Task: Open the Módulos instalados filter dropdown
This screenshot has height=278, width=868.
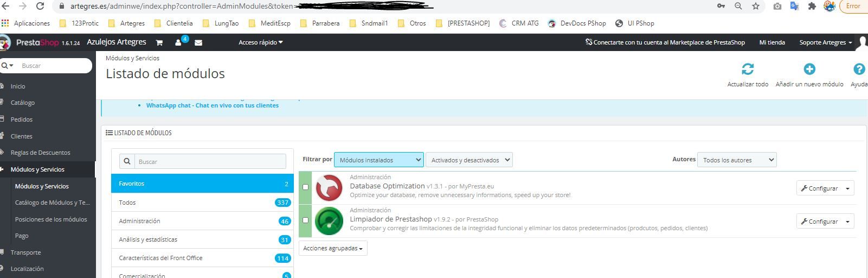Action: click(x=379, y=160)
